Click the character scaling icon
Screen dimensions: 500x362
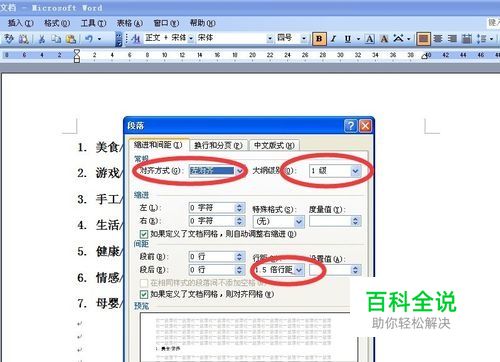pyautogui.click(x=398, y=39)
